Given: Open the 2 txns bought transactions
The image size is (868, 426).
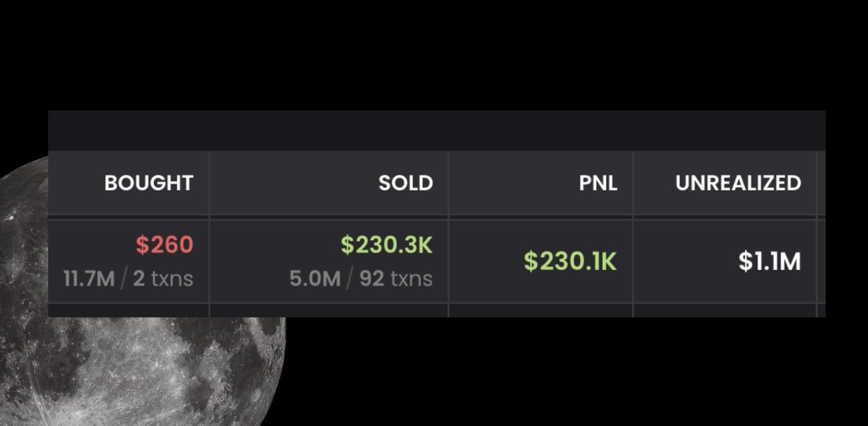Looking at the screenshot, I should 163,278.
